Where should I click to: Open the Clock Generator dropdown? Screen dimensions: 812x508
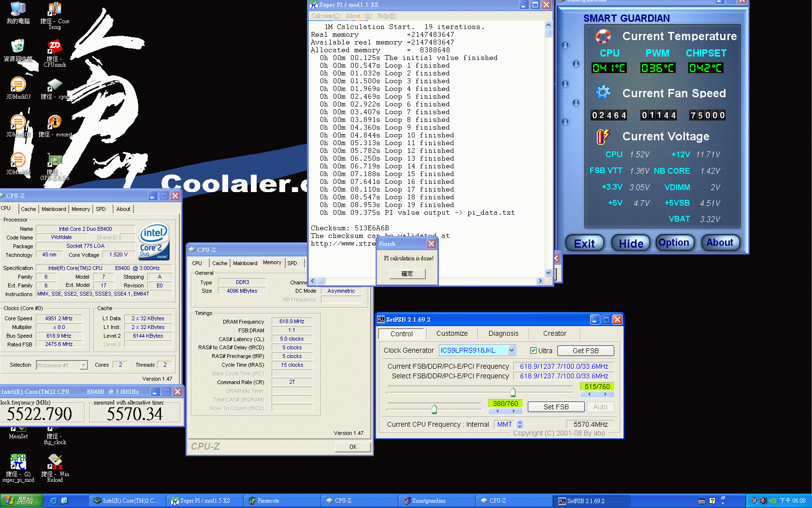(511, 350)
